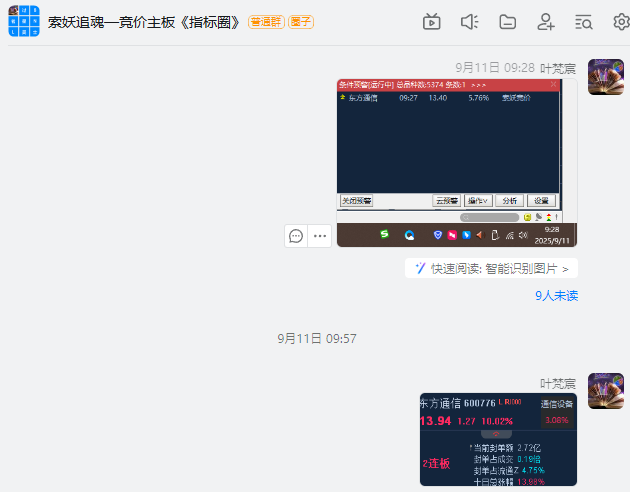
Task: Click the 2连板 label in quote image
Action: tap(436, 463)
